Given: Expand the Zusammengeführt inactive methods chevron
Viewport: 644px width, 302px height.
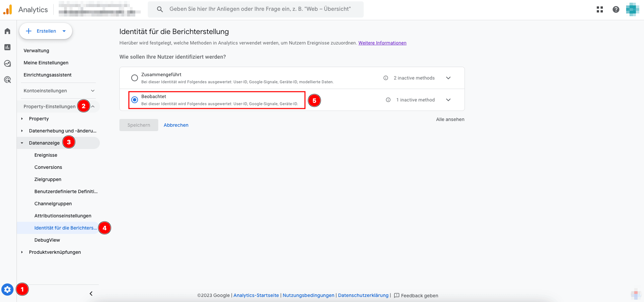Looking at the screenshot, I should (448, 78).
